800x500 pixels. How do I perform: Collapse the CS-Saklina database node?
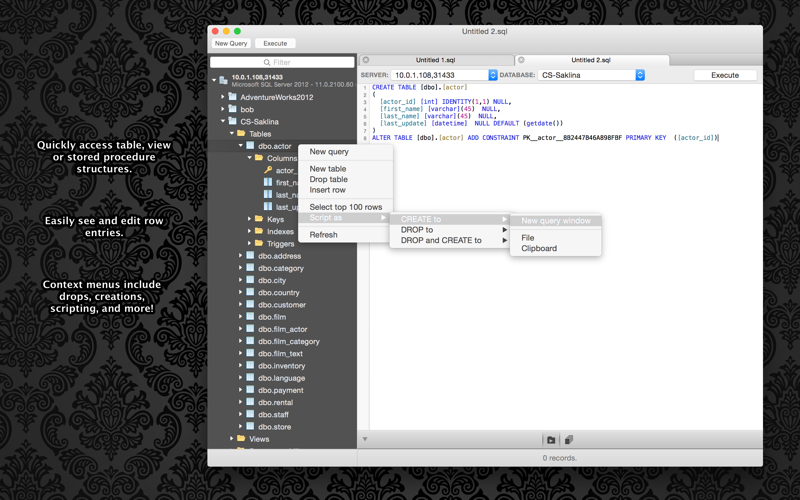point(223,122)
